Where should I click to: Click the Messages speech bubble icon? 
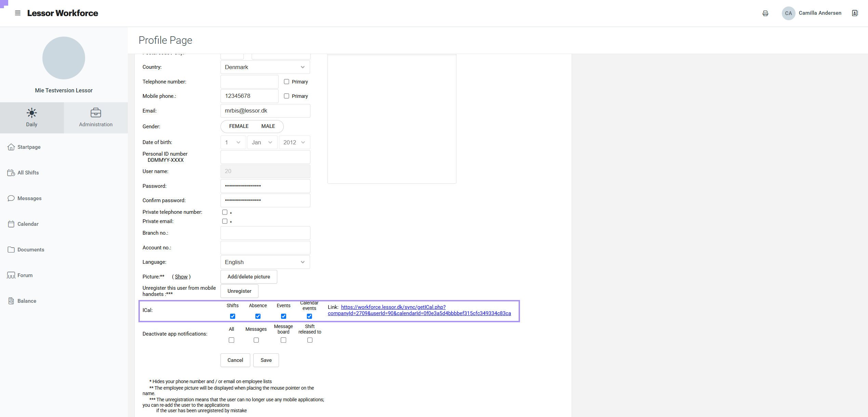[11, 198]
